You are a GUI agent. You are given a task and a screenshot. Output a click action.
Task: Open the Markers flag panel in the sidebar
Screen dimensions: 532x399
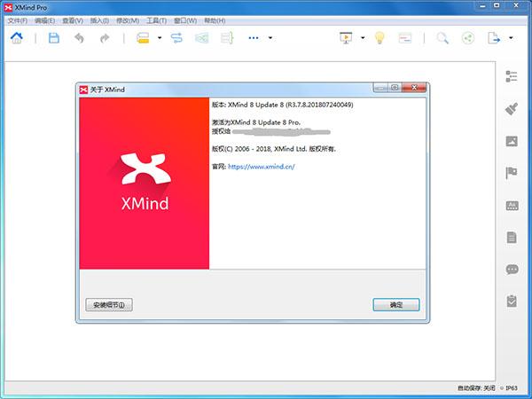pos(512,173)
